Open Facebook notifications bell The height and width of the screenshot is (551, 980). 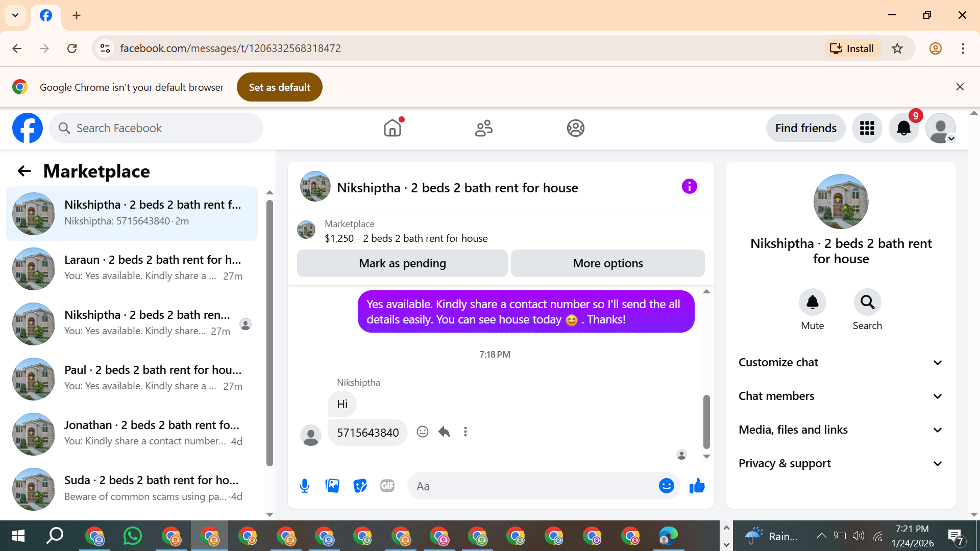903,128
